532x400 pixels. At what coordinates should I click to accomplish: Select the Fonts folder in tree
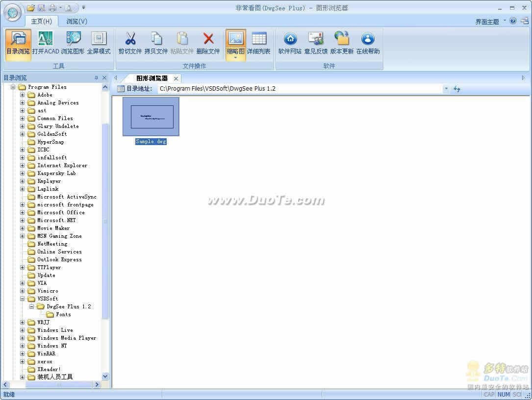click(63, 314)
